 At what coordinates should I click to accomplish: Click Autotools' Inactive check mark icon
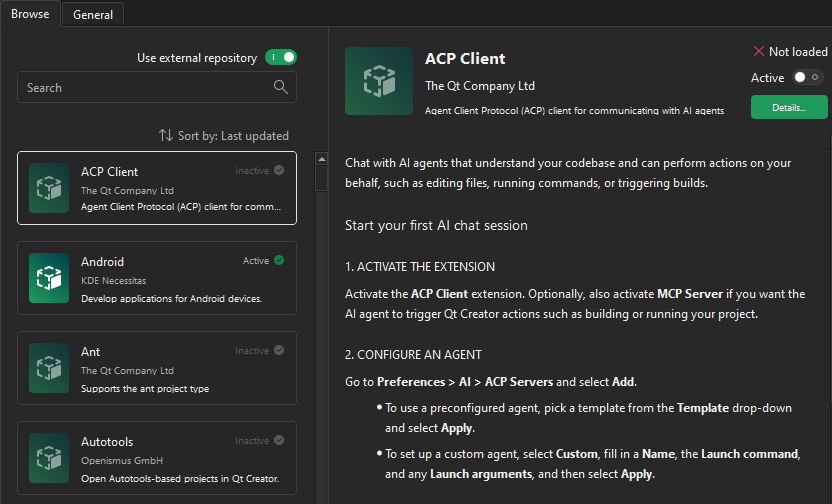pyautogui.click(x=279, y=440)
